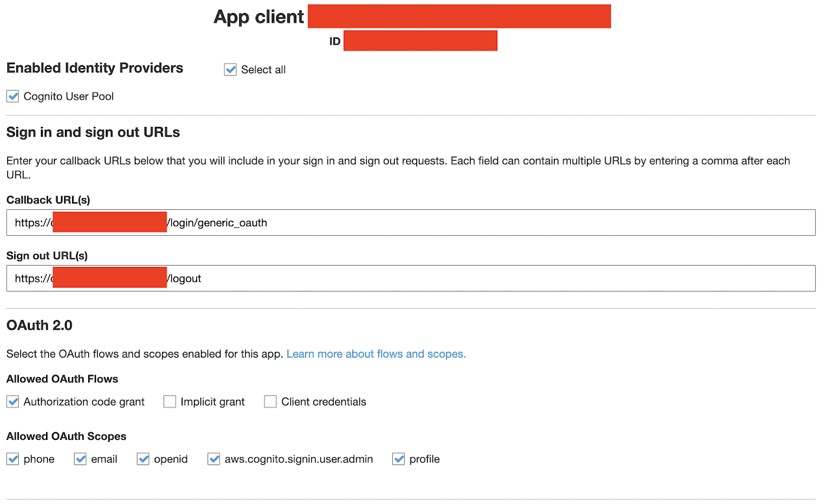Click the Callback URL(s) label
Screen dimensions: 830x504
click(x=48, y=200)
